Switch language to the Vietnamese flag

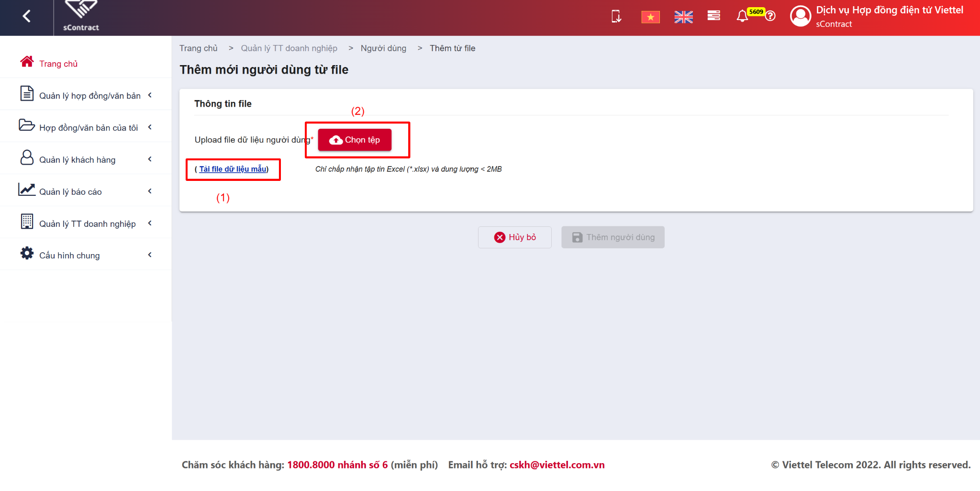[650, 17]
